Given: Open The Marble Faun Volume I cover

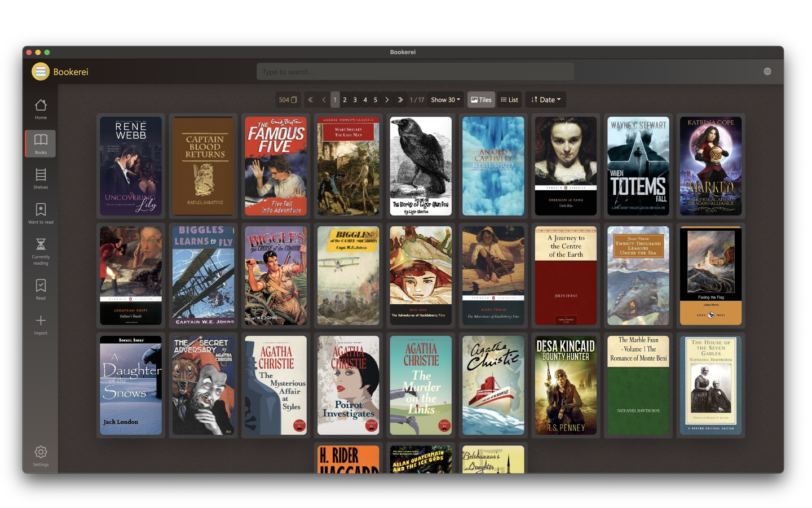Looking at the screenshot, I should pyautogui.click(x=638, y=385).
